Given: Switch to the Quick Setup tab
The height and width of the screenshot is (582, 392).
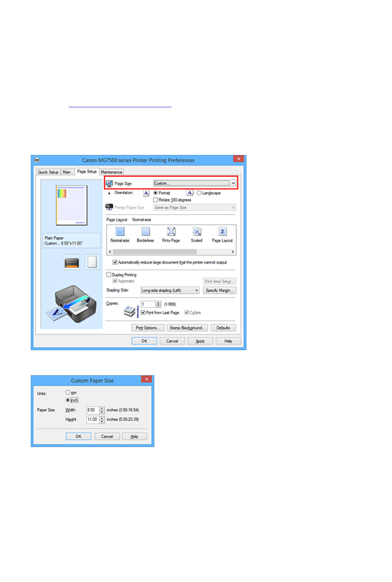Looking at the screenshot, I should [x=48, y=172].
